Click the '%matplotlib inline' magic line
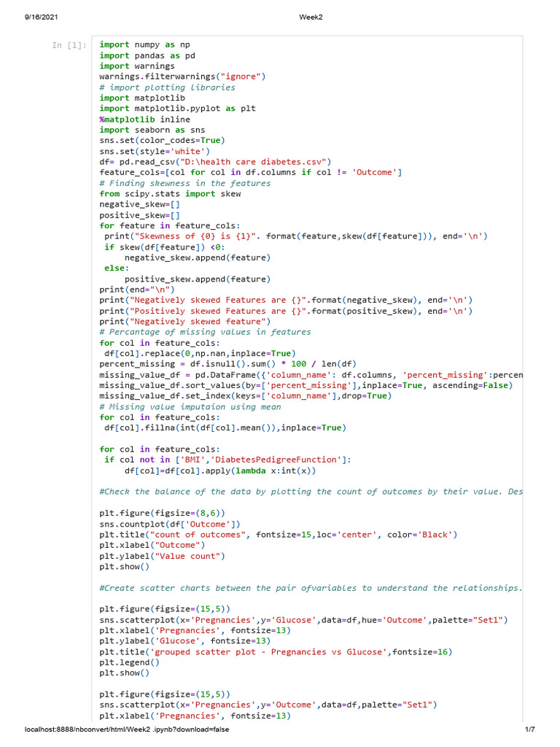The width and height of the screenshot is (560, 747). 145,119
